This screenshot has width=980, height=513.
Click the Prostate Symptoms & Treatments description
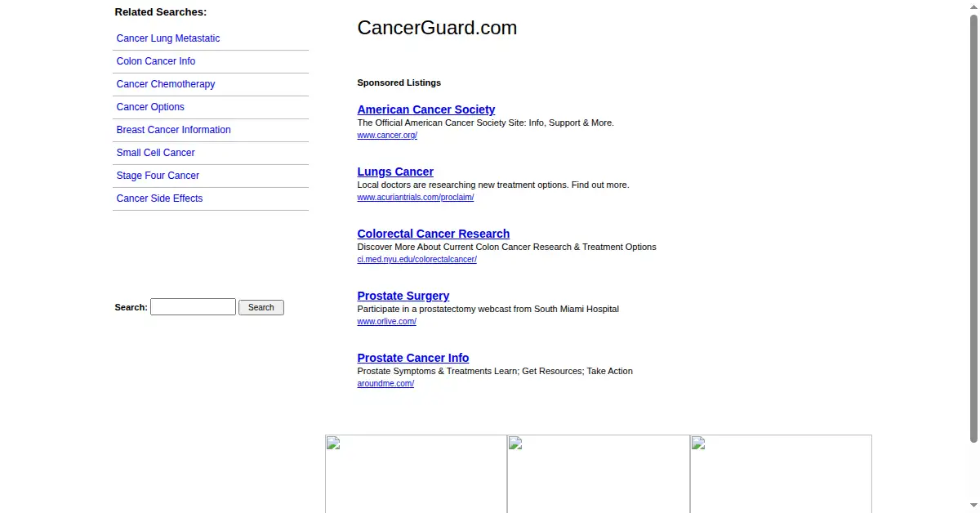coord(495,371)
